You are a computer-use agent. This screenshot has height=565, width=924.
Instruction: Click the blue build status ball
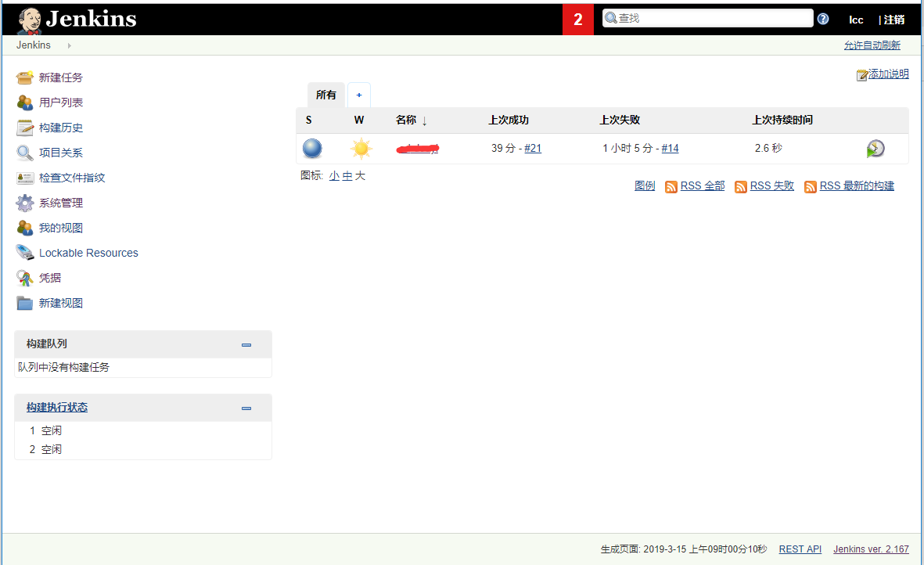pos(312,148)
